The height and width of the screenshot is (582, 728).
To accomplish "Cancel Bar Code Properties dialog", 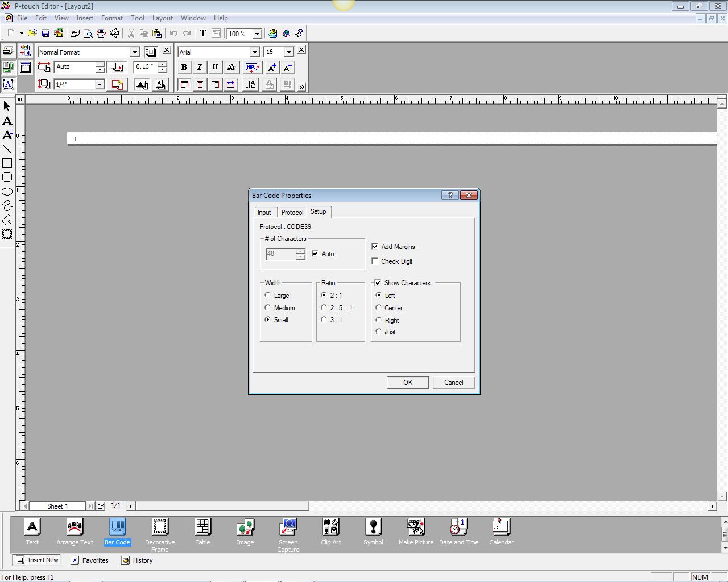I will click(x=453, y=382).
